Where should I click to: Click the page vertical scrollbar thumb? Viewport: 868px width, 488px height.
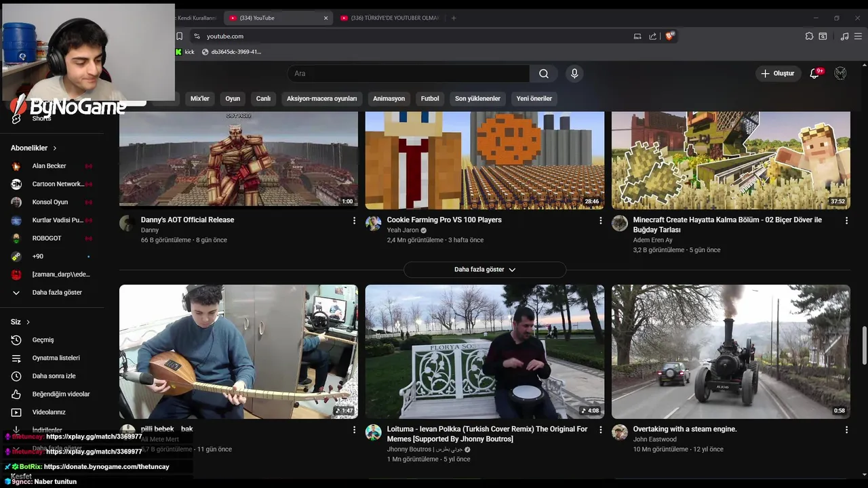click(x=864, y=346)
